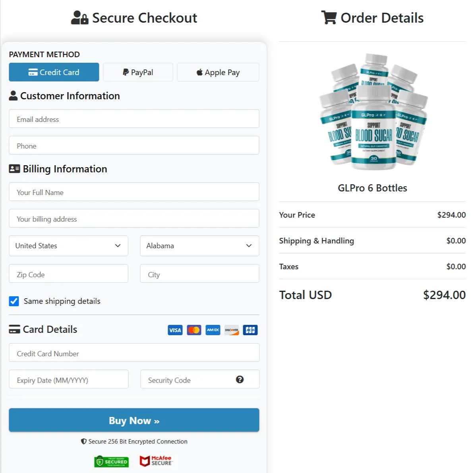Click the McAfee Secure badge
The image size is (476, 473).
click(156, 461)
